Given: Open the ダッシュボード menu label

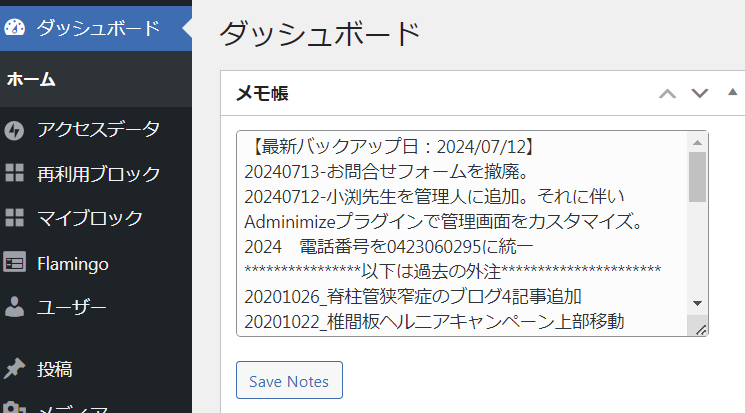Looking at the screenshot, I should (x=98, y=28).
